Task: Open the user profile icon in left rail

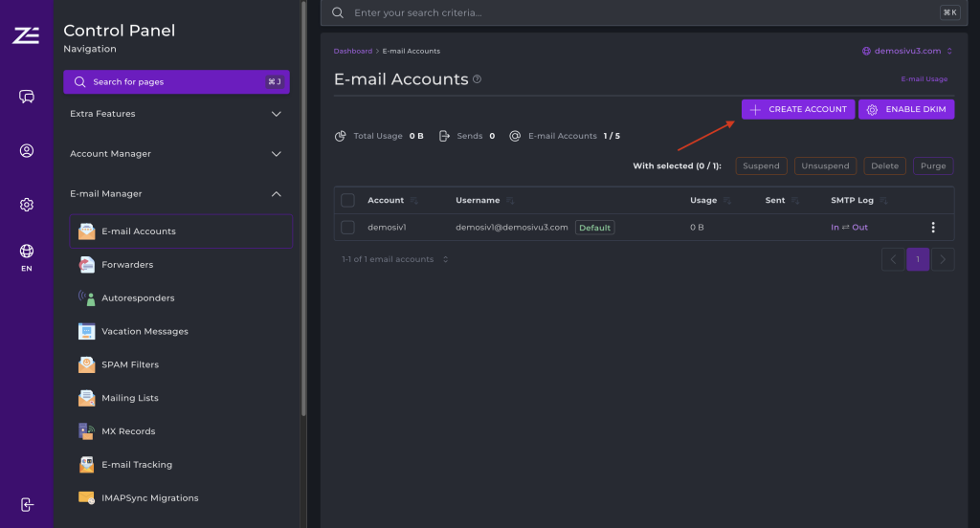Action: click(x=27, y=150)
